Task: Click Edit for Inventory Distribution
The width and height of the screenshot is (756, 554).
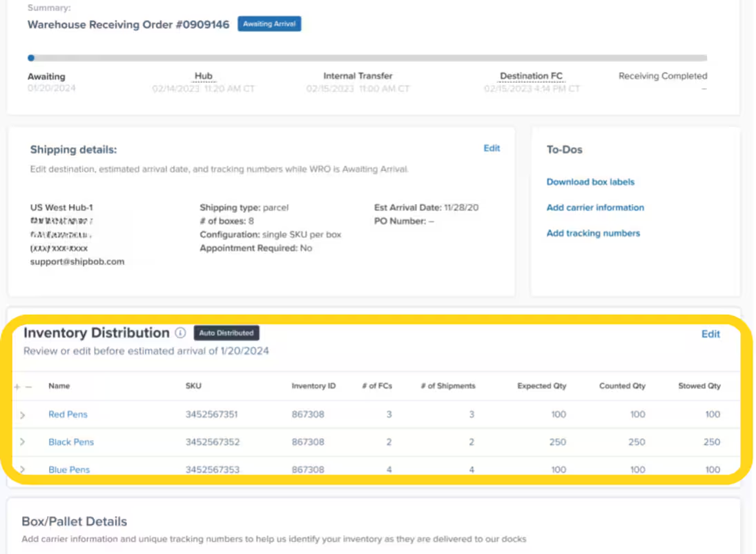Action: (710, 334)
